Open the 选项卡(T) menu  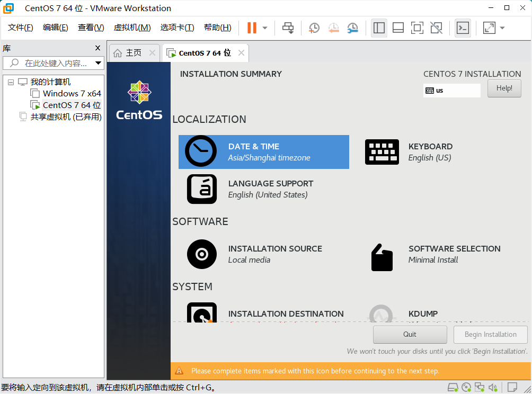pos(177,28)
